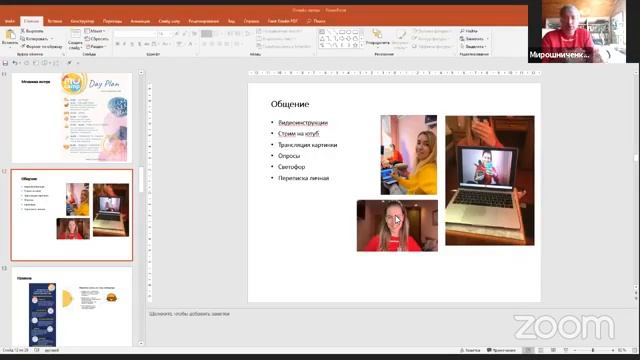Click the Save icon in quick access toolbar
Image resolution: width=640 pixels, height=360 pixels.
pos(5,63)
